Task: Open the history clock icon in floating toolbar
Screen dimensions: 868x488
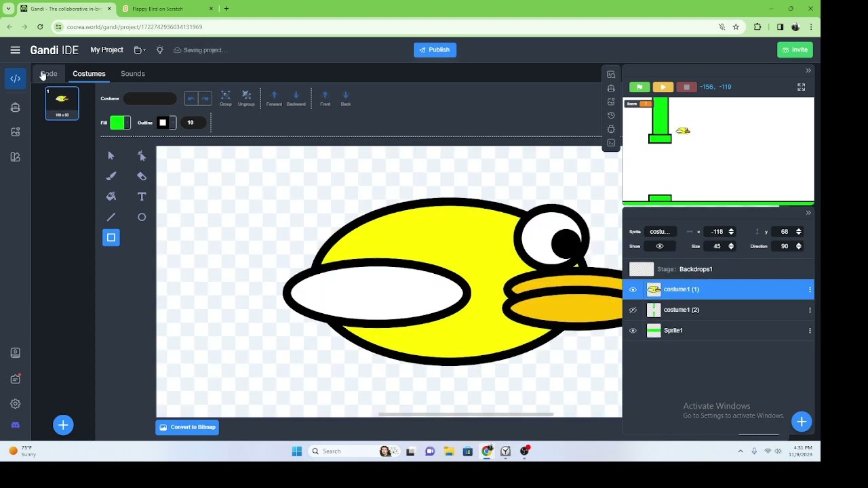Action: [611, 115]
